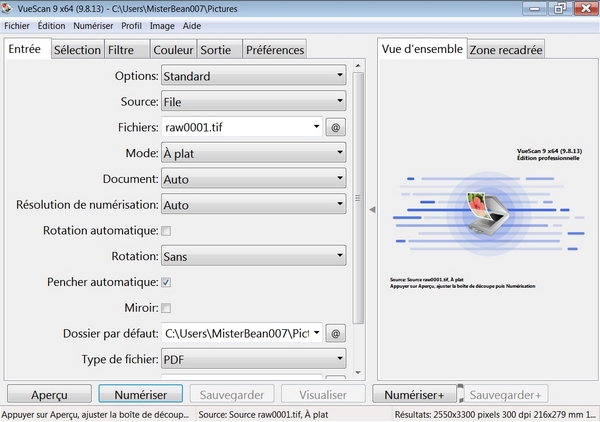600x422 pixels.
Task: Select the Vue d'ensemble tab
Action: click(x=422, y=49)
